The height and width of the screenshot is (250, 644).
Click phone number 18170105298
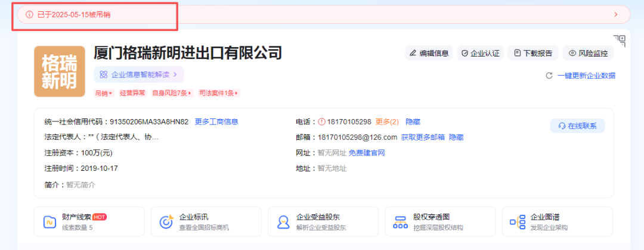point(349,121)
